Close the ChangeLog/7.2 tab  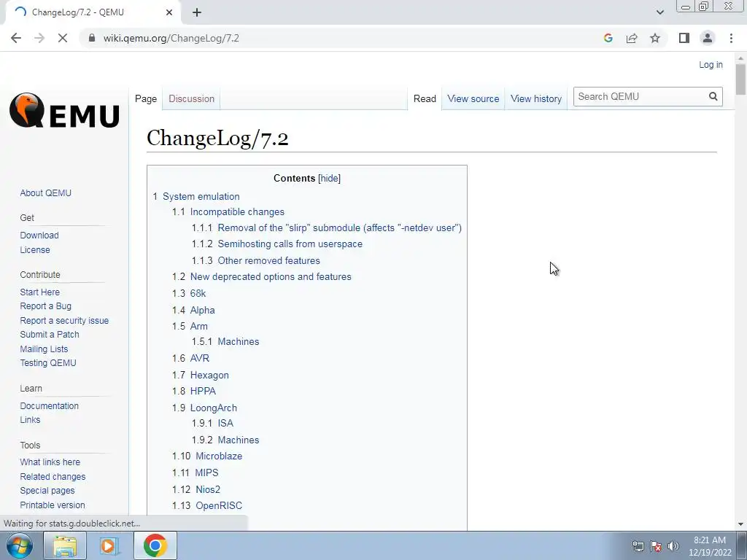[x=169, y=12]
